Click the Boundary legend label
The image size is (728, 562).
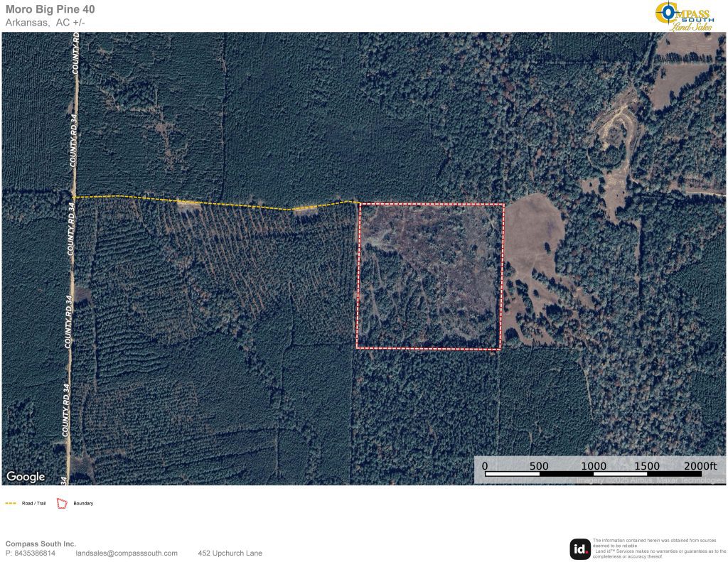click(x=83, y=503)
